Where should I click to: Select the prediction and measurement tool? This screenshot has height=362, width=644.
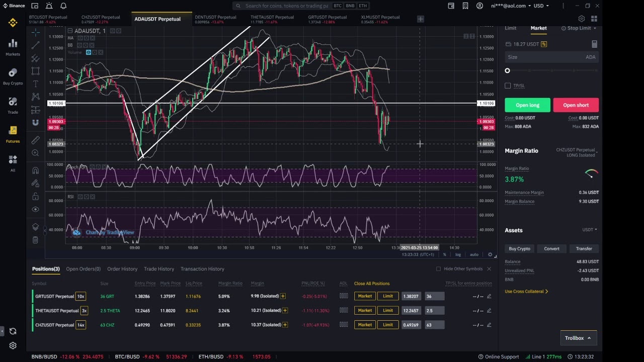[x=35, y=110]
